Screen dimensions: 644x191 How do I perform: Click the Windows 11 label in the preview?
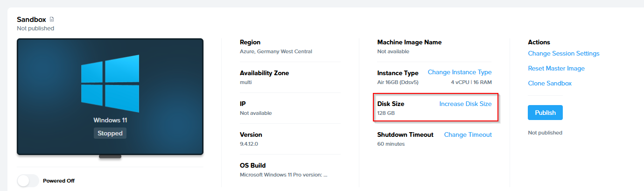click(x=110, y=120)
